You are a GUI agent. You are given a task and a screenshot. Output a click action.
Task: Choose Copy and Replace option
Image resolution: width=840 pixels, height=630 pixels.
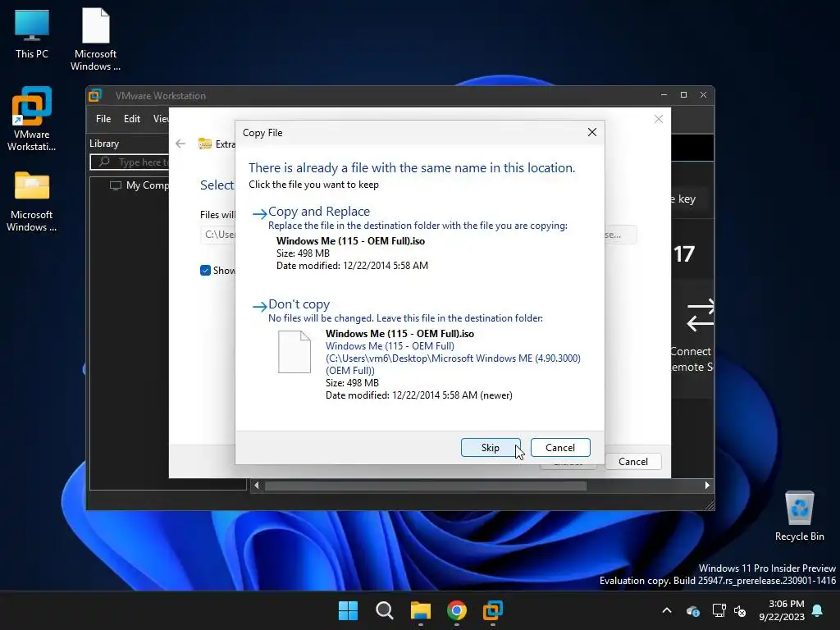click(x=319, y=212)
